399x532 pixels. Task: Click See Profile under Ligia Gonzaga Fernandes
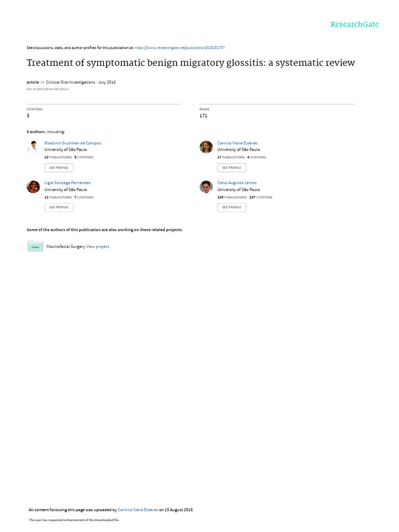(x=59, y=207)
